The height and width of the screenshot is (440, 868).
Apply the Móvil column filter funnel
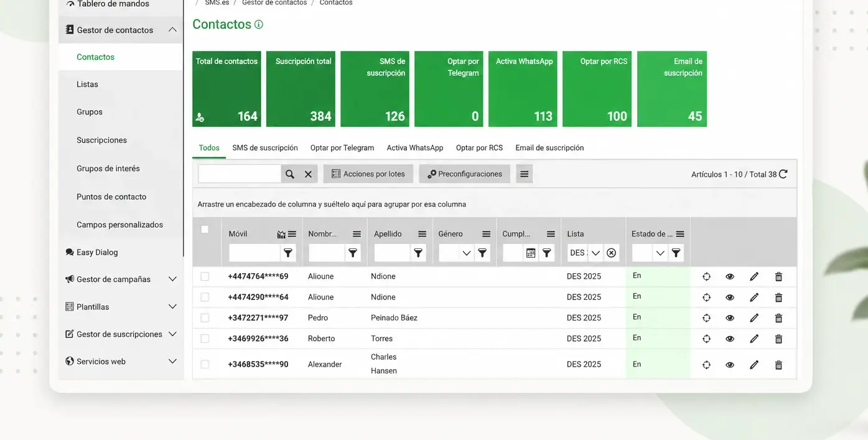288,253
